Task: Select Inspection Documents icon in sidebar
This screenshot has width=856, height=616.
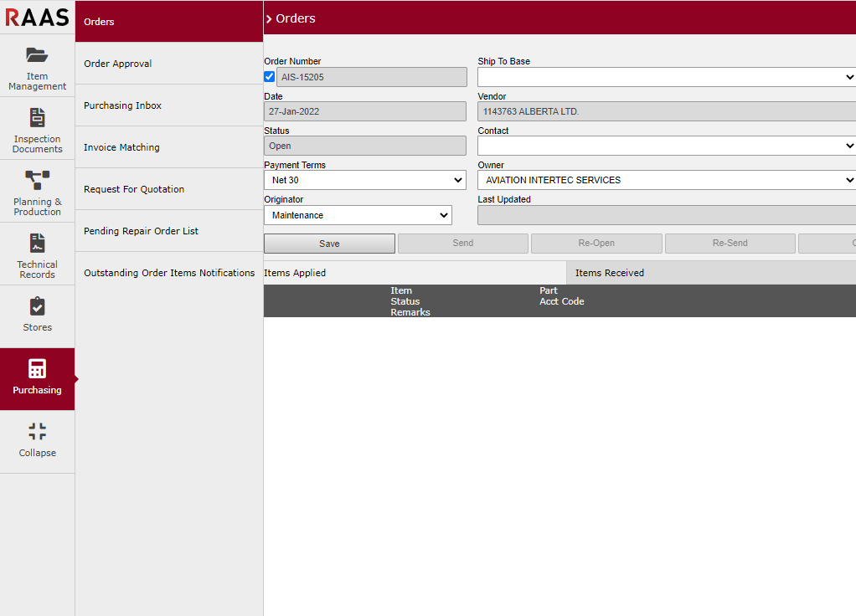Action: pyautogui.click(x=37, y=117)
